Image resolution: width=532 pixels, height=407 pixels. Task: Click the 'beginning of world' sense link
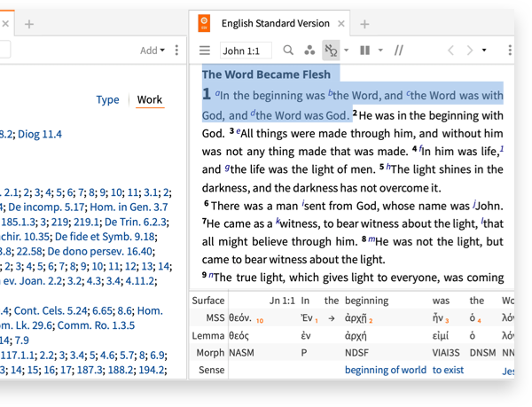pos(386,370)
